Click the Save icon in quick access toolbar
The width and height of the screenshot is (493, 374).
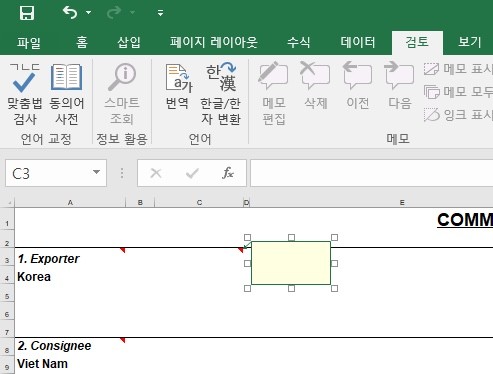[x=27, y=13]
